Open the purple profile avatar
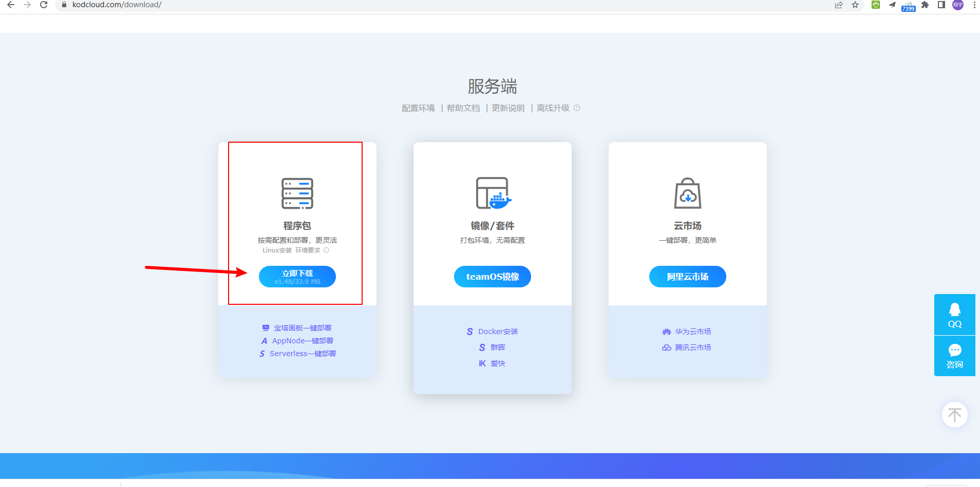 [x=958, y=5]
